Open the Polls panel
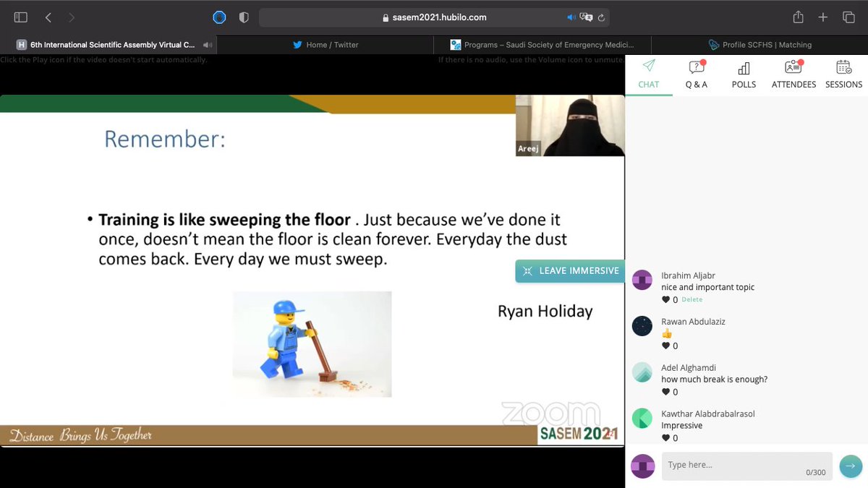 (744, 74)
